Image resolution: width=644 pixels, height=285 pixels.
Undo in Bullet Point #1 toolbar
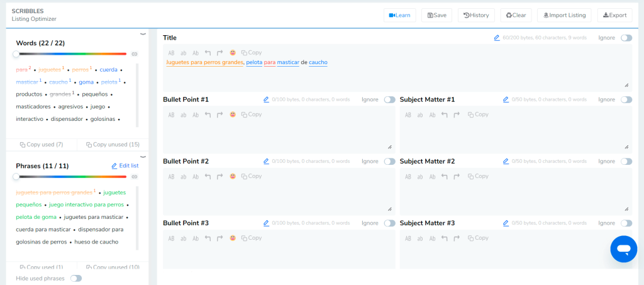(208, 115)
